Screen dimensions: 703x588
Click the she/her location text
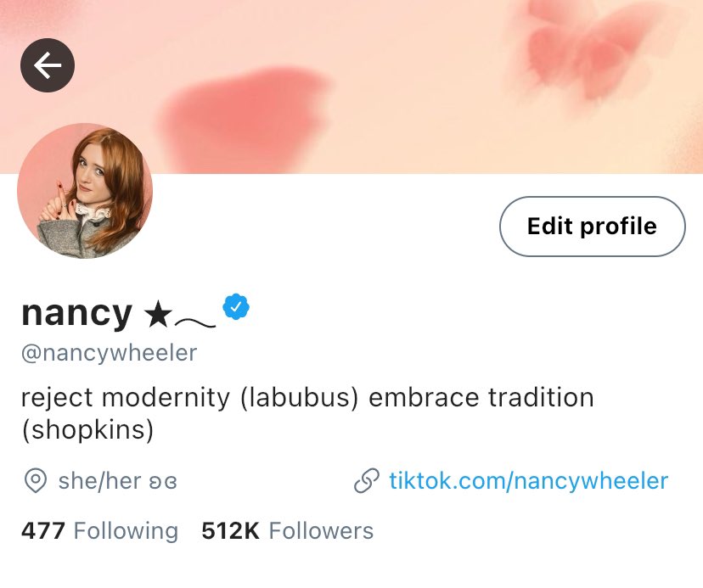(117, 481)
